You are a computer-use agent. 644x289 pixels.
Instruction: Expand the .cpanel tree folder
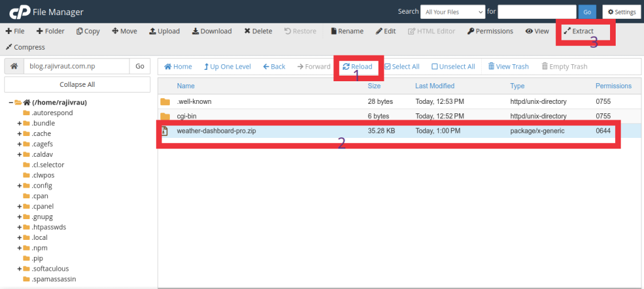tap(19, 207)
